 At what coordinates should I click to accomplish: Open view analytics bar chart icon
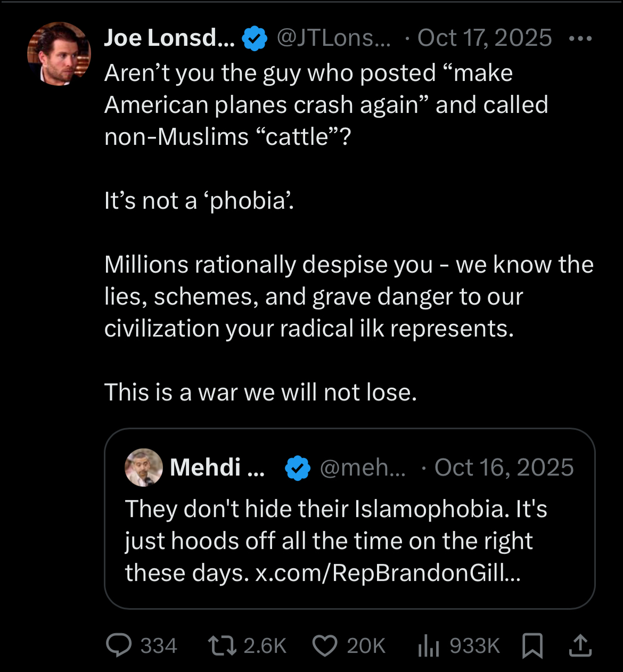[429, 645]
